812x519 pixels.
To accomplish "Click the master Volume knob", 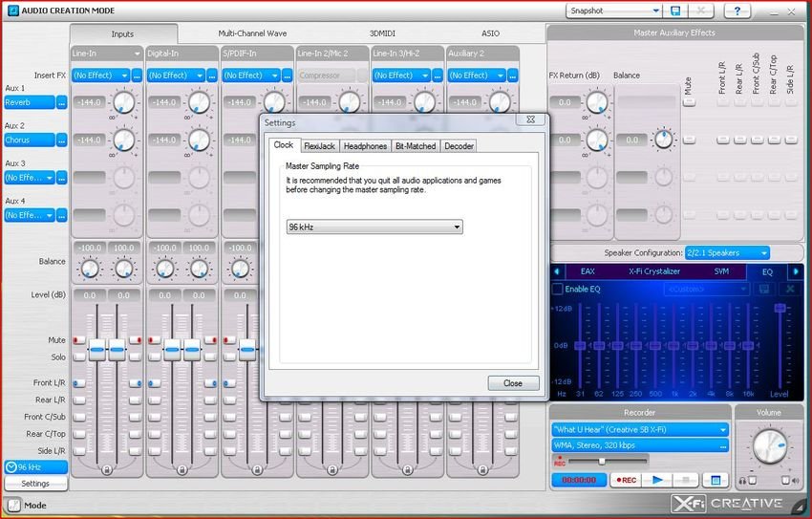I will tap(769, 446).
